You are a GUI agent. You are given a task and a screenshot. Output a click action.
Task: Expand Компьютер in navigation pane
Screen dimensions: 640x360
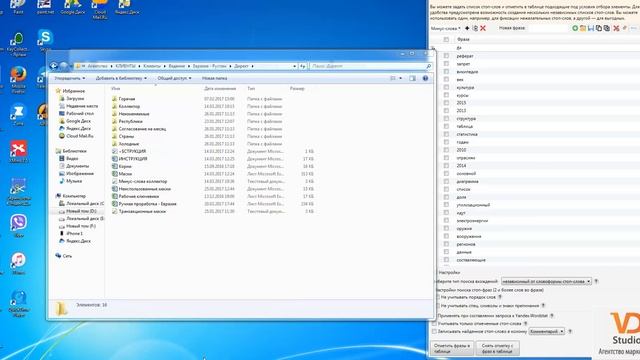[x=73, y=196]
